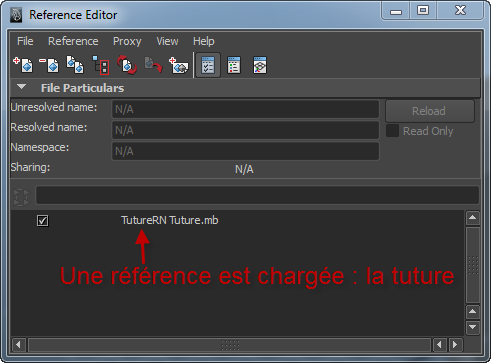Select the third view-mode icon with cube

260,65
